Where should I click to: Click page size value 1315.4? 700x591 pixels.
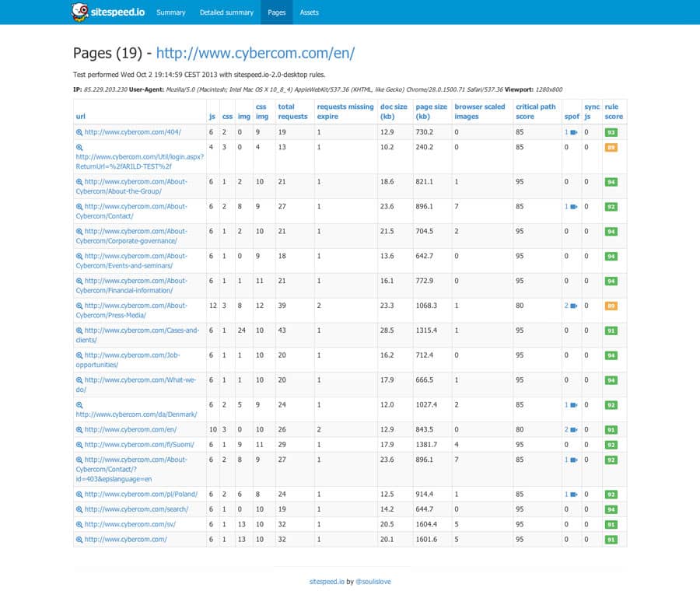click(x=426, y=330)
